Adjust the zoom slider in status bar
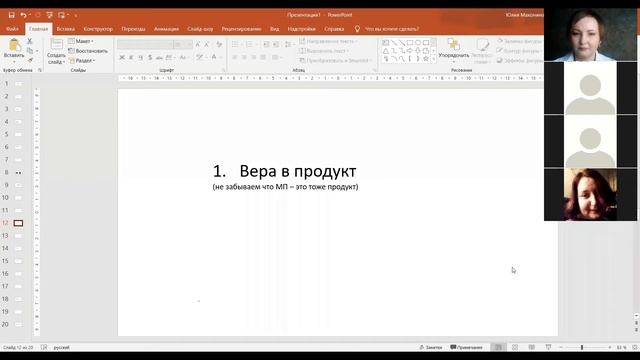 (x=582, y=347)
